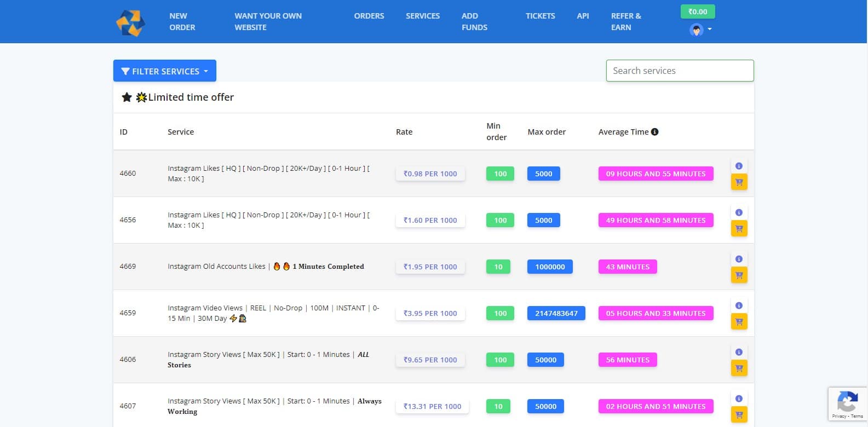868x427 pixels.
Task: Open the Filter Services dropdown
Action: tap(165, 71)
